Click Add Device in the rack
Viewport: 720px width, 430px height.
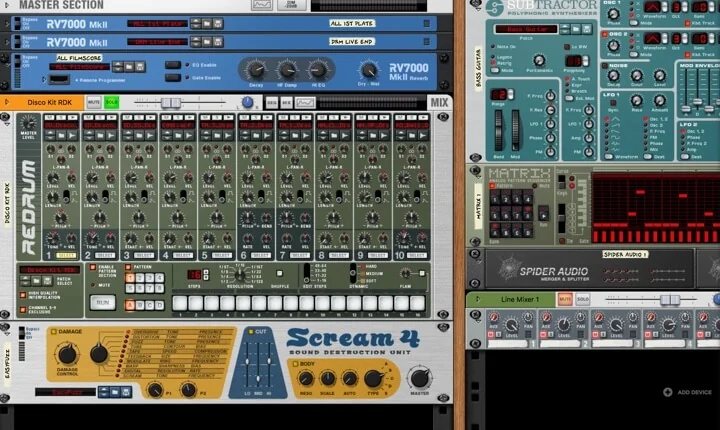point(687,392)
